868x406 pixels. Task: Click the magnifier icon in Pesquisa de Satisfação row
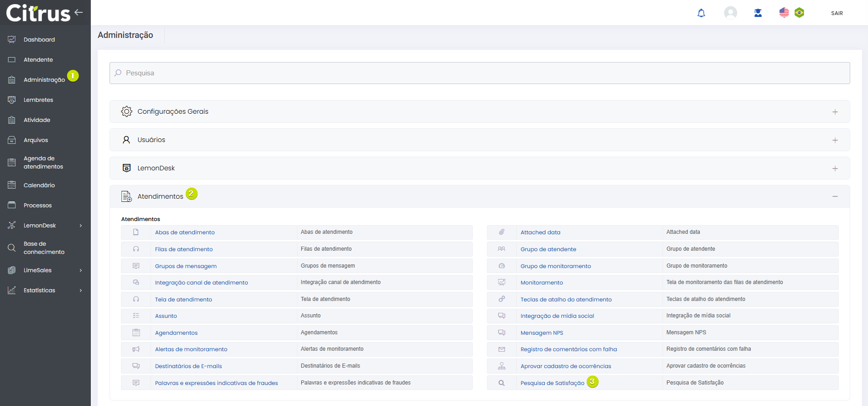501,383
